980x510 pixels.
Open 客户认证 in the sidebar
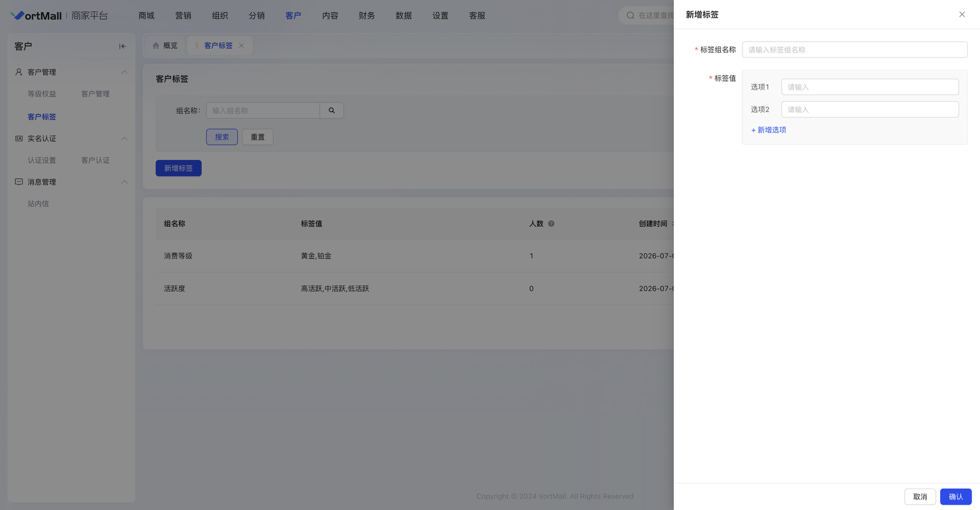click(x=96, y=160)
